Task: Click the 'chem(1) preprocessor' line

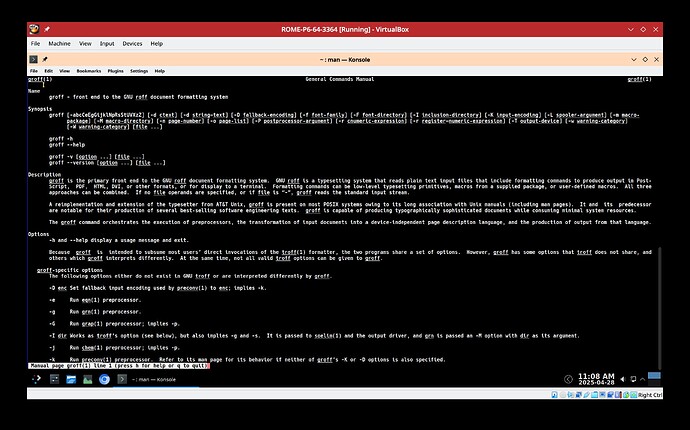Action: coord(125,347)
